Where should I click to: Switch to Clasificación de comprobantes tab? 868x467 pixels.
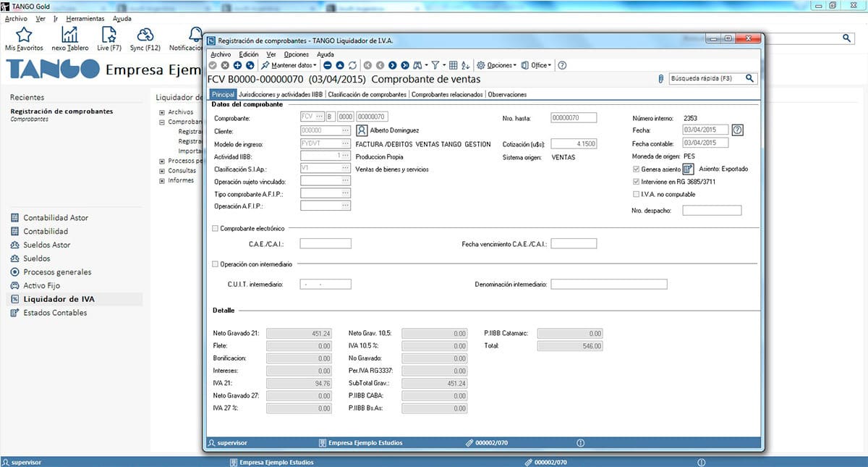(x=367, y=94)
